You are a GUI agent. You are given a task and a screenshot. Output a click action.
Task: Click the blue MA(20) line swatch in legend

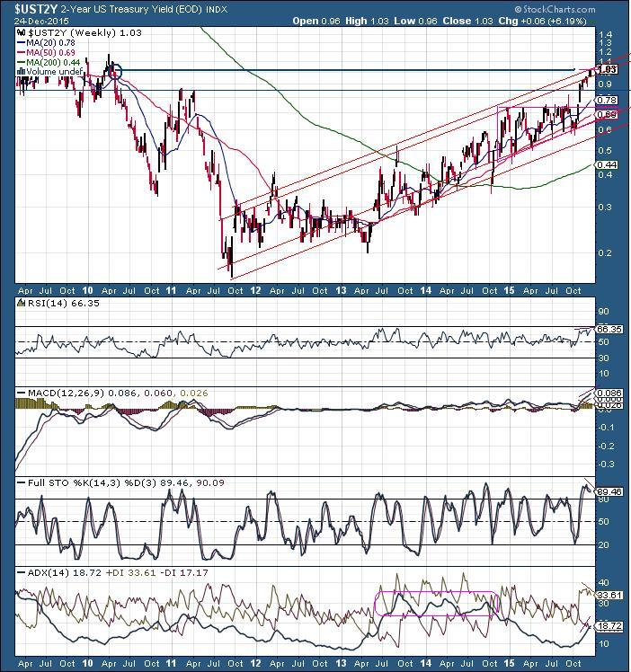[x=22, y=43]
